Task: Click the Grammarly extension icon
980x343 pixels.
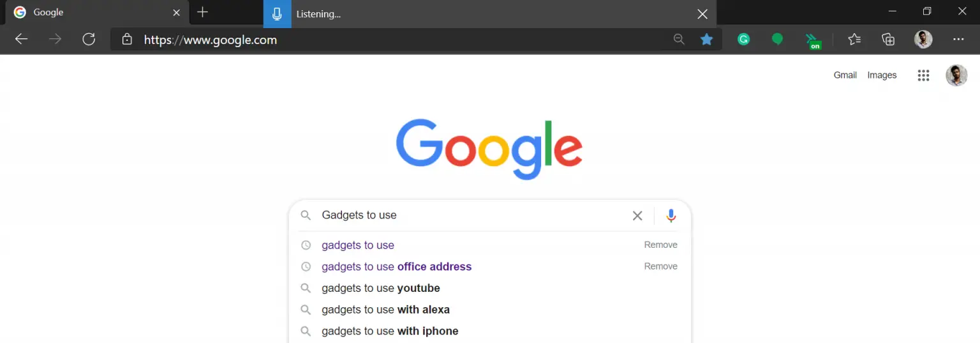Action: (x=743, y=40)
